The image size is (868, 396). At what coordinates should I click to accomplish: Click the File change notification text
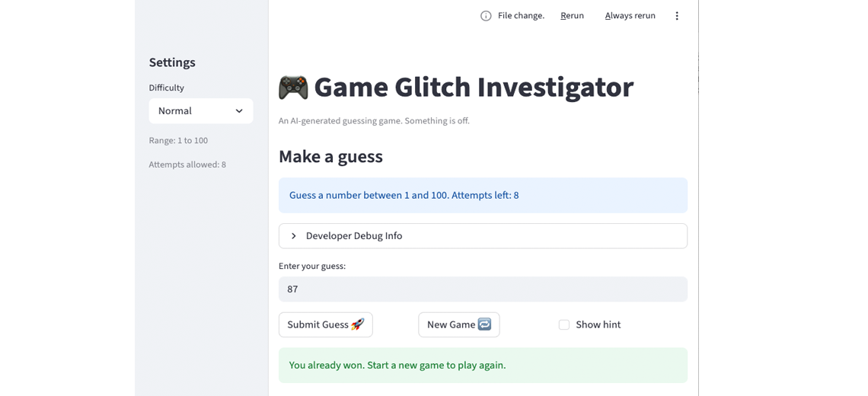pyautogui.click(x=521, y=16)
